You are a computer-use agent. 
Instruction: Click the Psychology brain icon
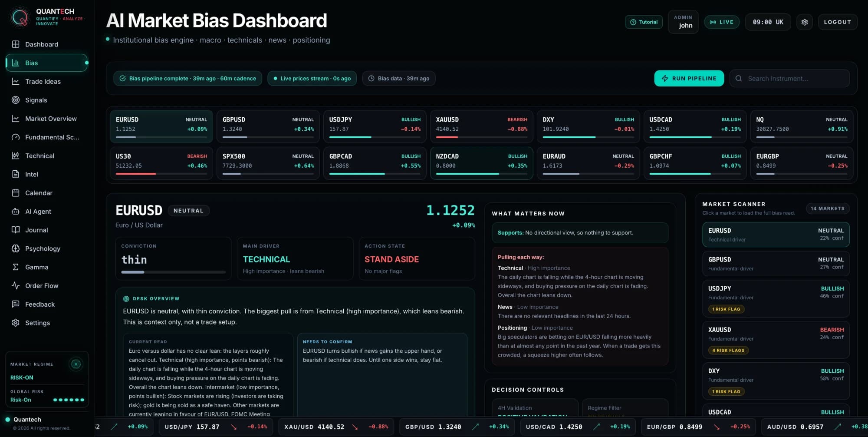coord(16,248)
